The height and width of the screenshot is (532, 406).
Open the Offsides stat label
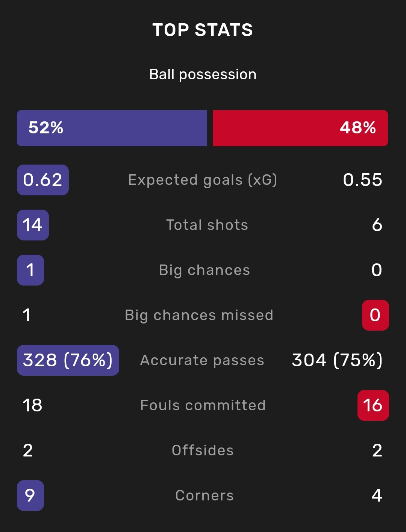pyautogui.click(x=203, y=450)
